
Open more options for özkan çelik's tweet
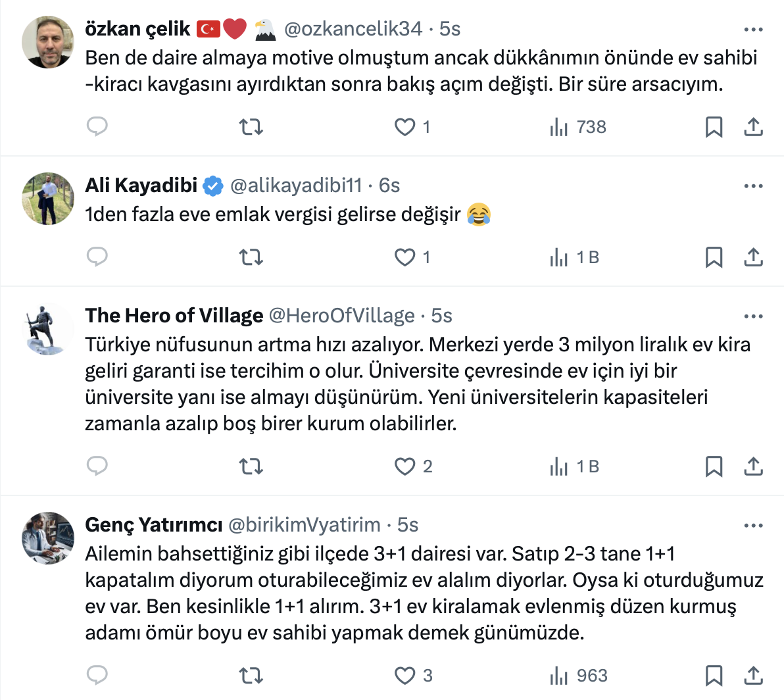click(x=753, y=30)
